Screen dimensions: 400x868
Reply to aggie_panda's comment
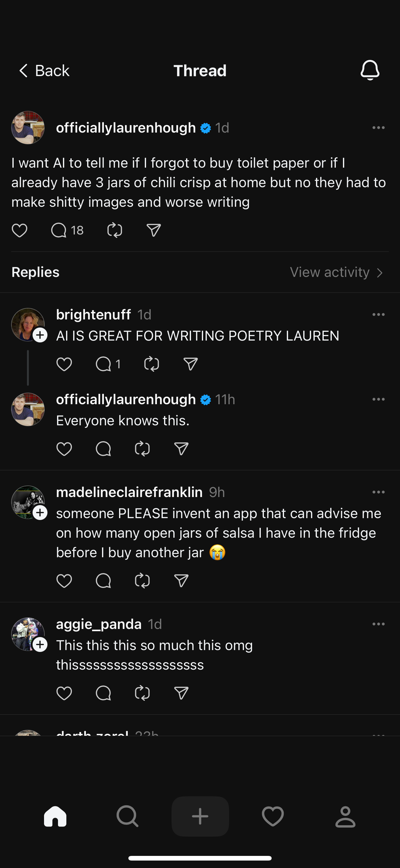click(103, 693)
